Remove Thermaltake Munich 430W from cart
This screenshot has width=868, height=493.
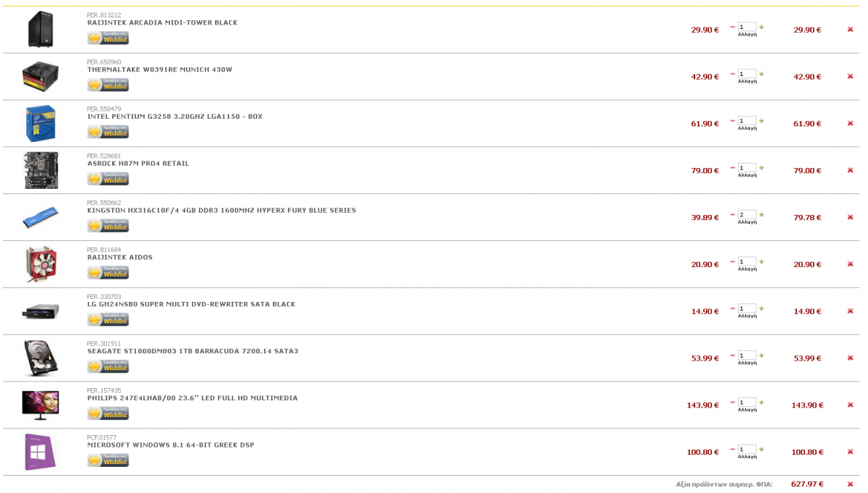pyautogui.click(x=850, y=77)
